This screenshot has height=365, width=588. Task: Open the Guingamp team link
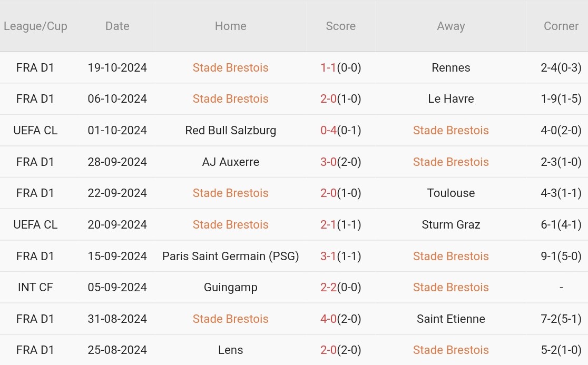[x=230, y=287]
